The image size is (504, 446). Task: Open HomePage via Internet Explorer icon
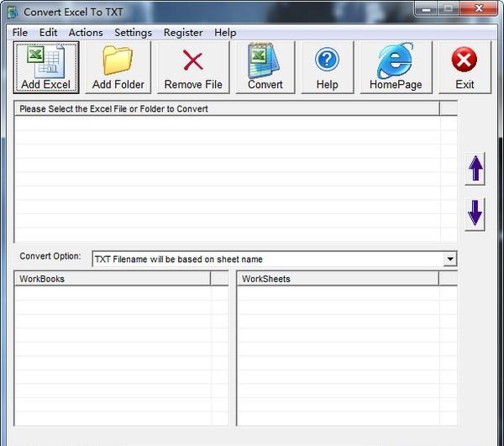pyautogui.click(x=396, y=67)
